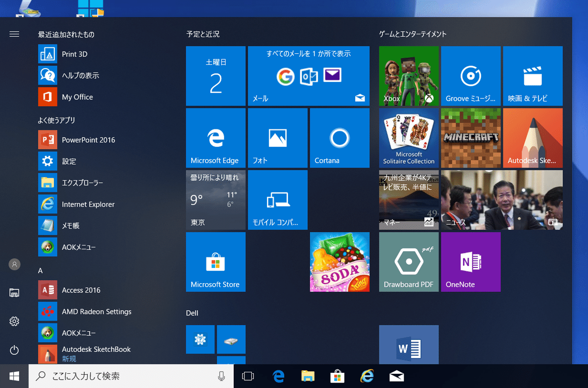Screen dimensions: 588x388
Task: Select the よく使うアプリ heading
Action: coord(56,120)
